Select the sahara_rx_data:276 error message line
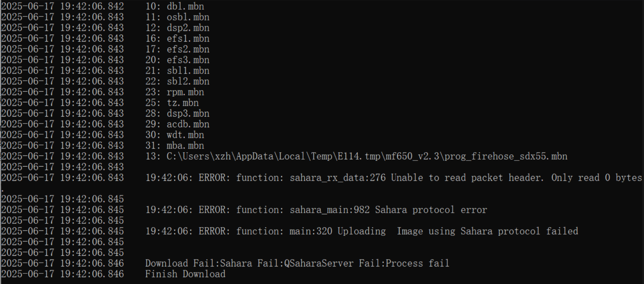 pos(394,178)
